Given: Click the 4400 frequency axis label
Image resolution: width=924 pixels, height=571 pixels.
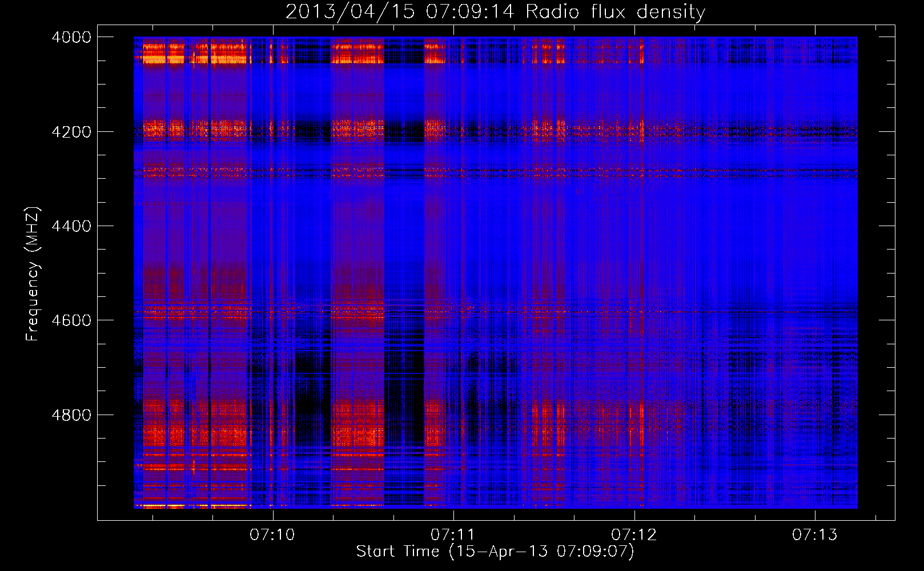Looking at the screenshot, I should [x=71, y=226].
